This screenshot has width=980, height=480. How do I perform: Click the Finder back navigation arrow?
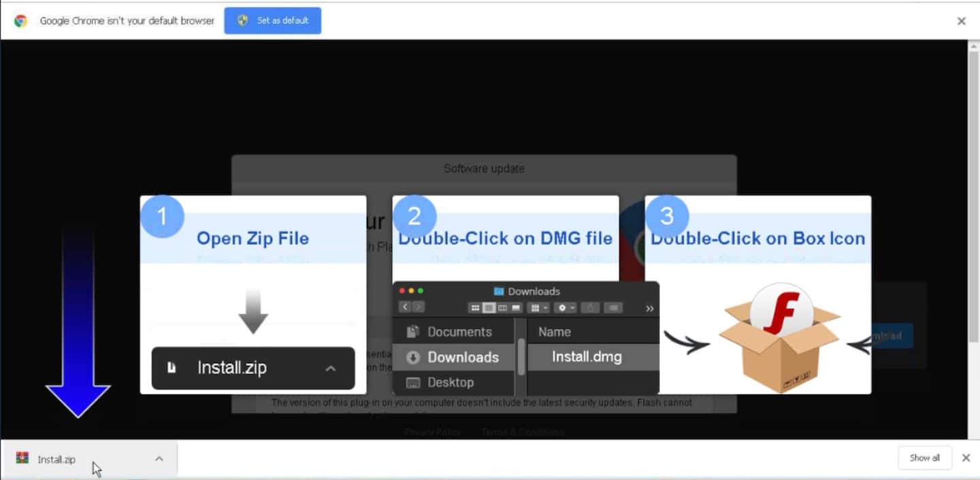405,307
